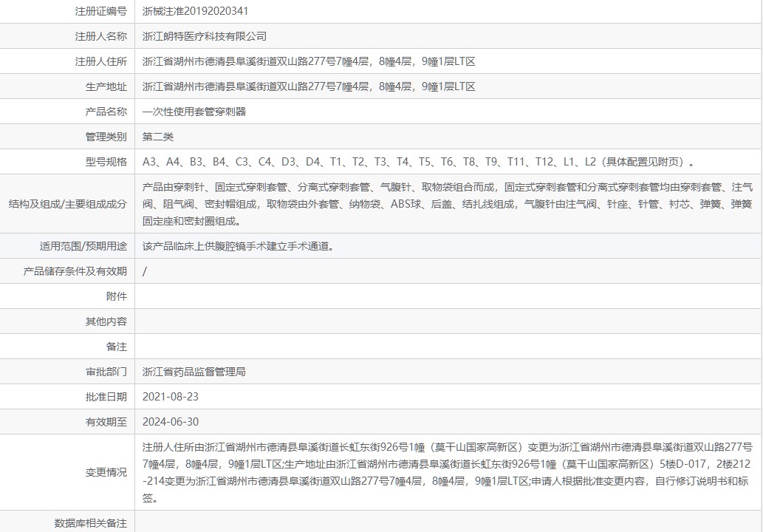Screen dimensions: 763x532
Task: Select registration number 浙械注准20192020341
Action: pos(195,11)
